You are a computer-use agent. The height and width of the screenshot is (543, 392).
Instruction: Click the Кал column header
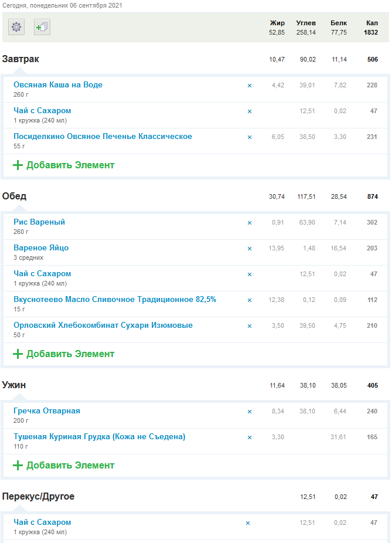tap(371, 23)
